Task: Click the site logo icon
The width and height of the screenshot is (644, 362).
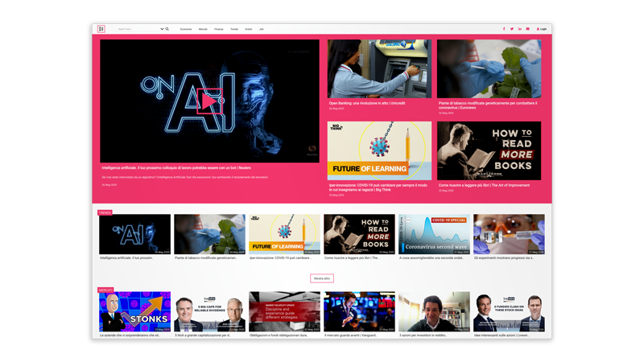Action: 101,29
